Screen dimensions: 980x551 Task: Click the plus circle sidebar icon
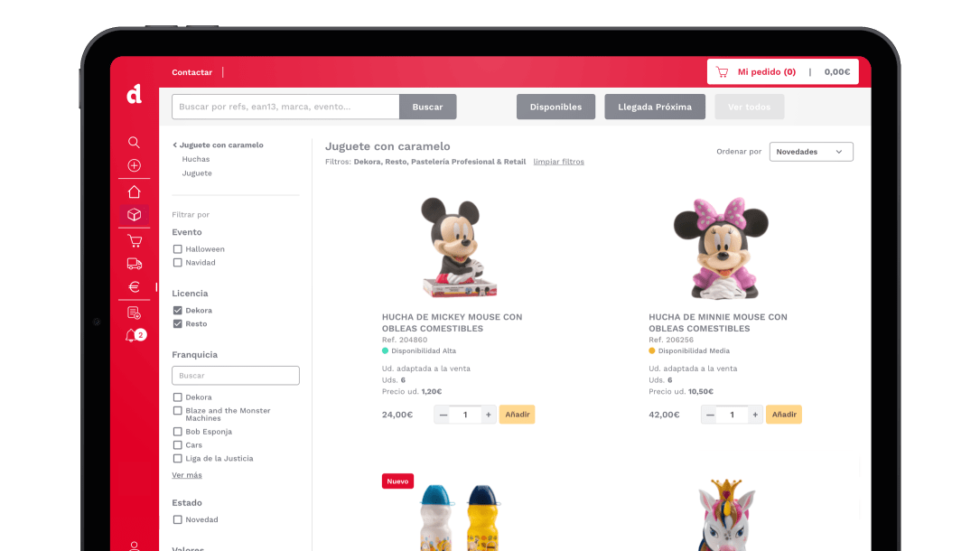click(134, 165)
